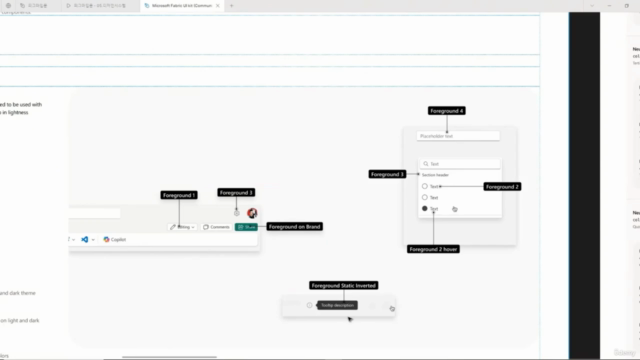Click the Comments button
Viewport: 640px width, 360px height.
tap(216, 227)
